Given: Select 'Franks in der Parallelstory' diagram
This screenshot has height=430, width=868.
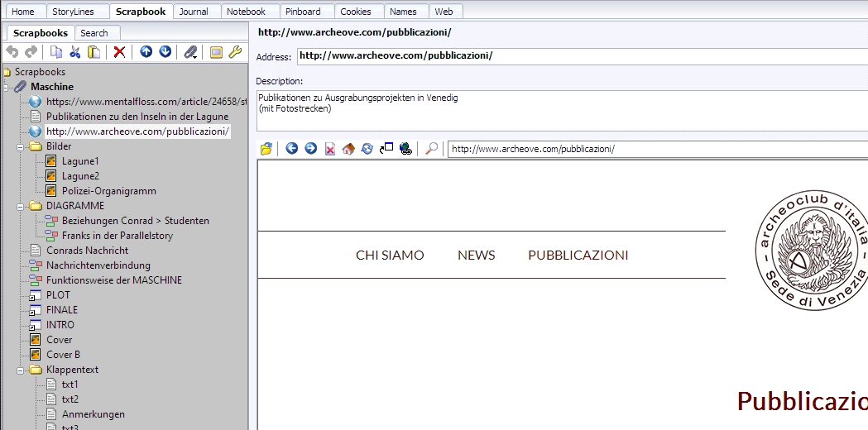Looking at the screenshot, I should [117, 235].
